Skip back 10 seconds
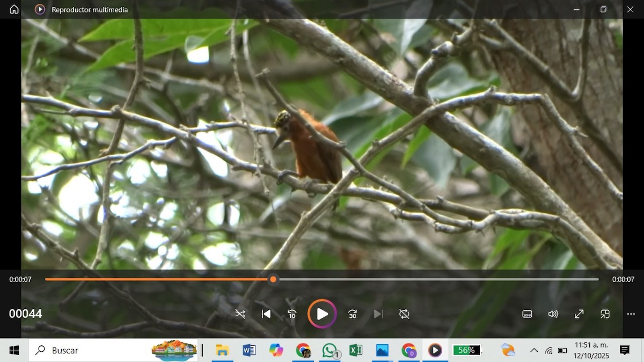Image resolution: width=644 pixels, height=362 pixels. [x=292, y=314]
